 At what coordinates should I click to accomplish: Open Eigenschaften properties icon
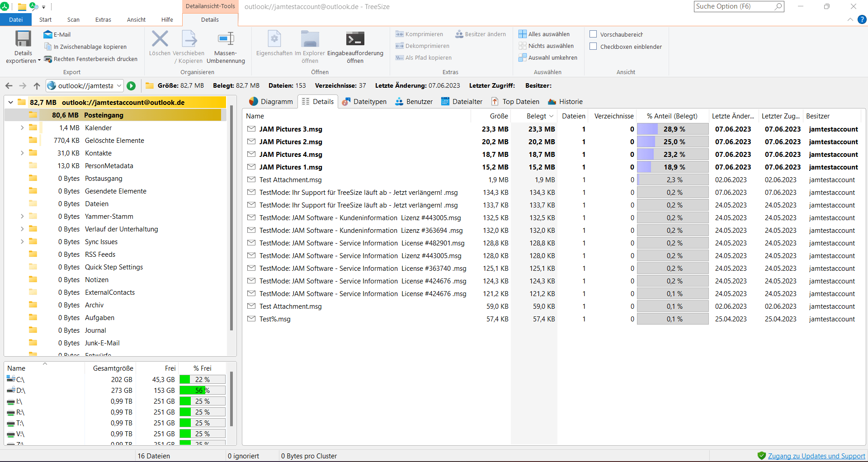tap(274, 39)
